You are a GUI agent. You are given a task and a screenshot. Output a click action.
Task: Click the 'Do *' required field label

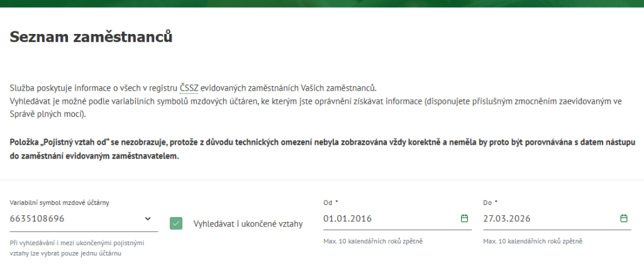pyautogui.click(x=490, y=203)
